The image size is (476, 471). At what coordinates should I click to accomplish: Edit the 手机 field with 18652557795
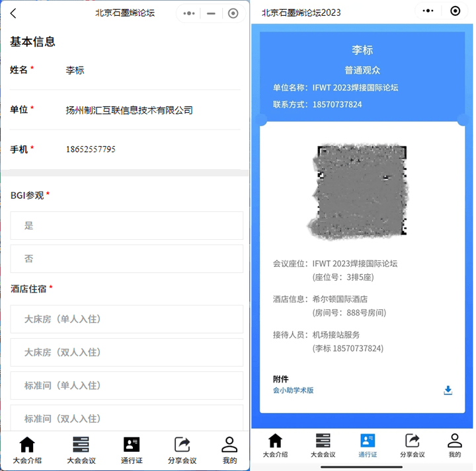click(125, 149)
